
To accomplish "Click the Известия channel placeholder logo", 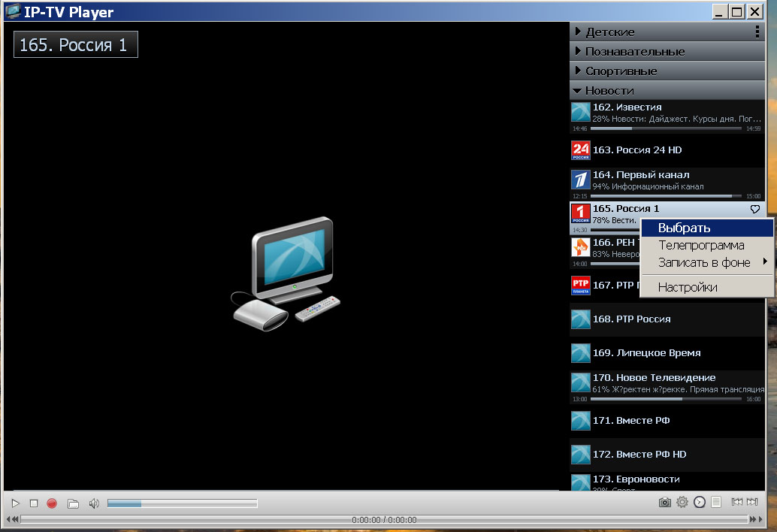I will click(581, 112).
